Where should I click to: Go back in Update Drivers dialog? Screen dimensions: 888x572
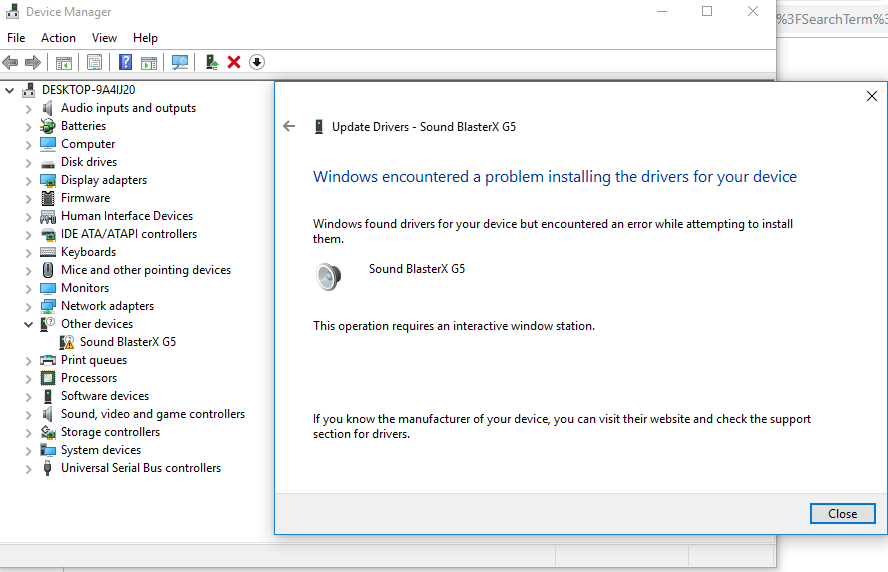click(289, 126)
